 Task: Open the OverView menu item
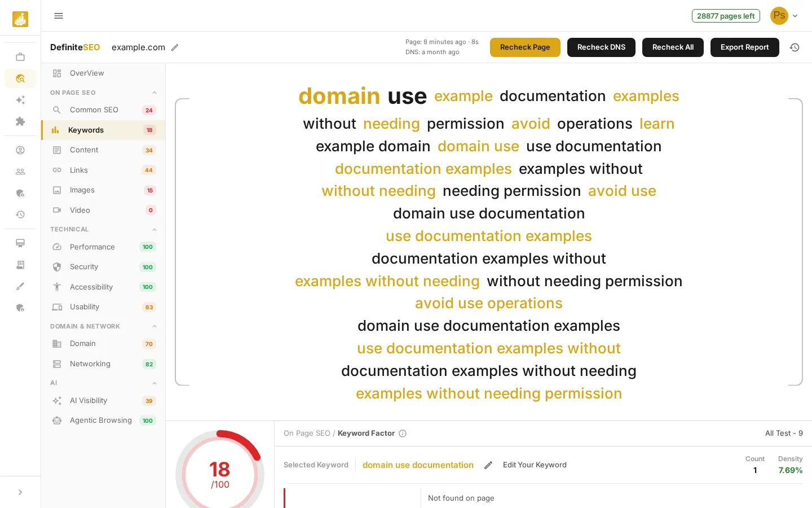(103, 73)
